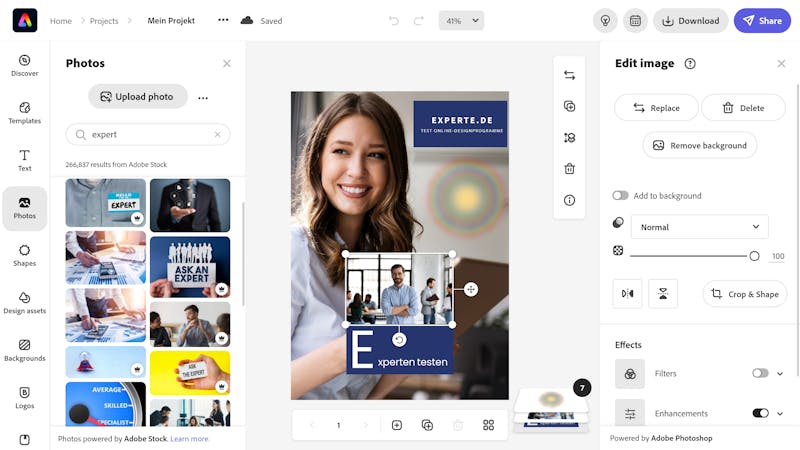Open the Backgrounds sidebar section

tap(24, 350)
